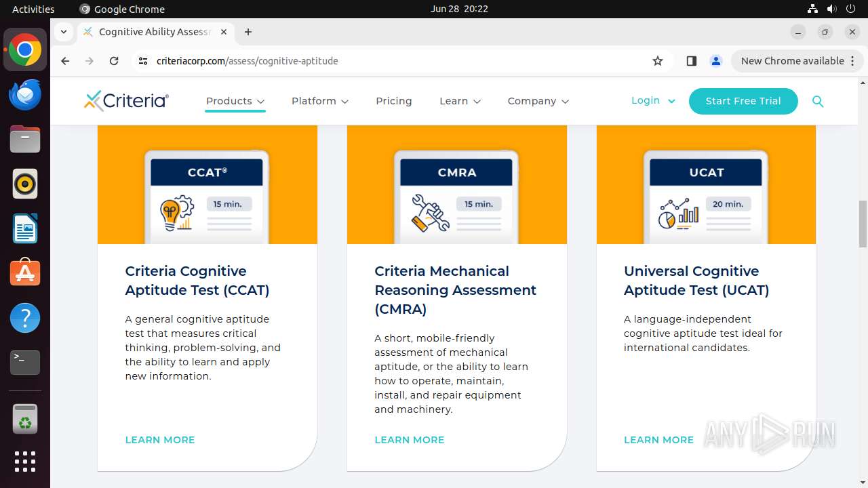
Task: Click the network status icon in top bar
Action: point(812,9)
